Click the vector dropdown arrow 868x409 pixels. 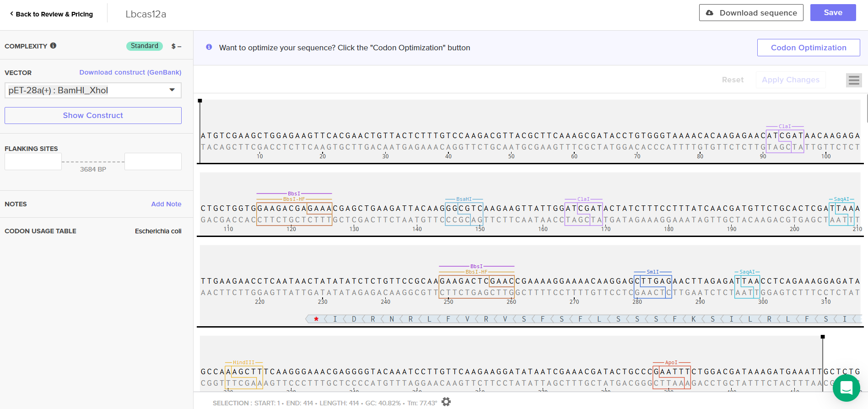point(172,90)
